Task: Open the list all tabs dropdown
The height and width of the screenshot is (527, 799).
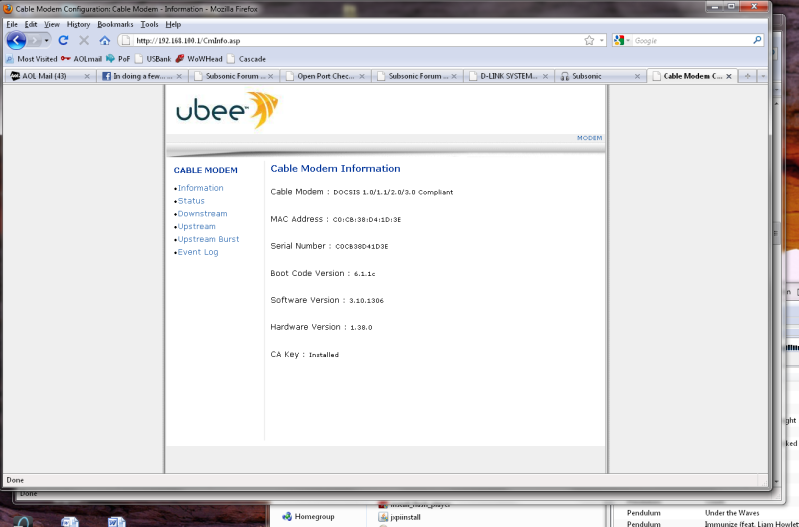Action: pos(763,76)
